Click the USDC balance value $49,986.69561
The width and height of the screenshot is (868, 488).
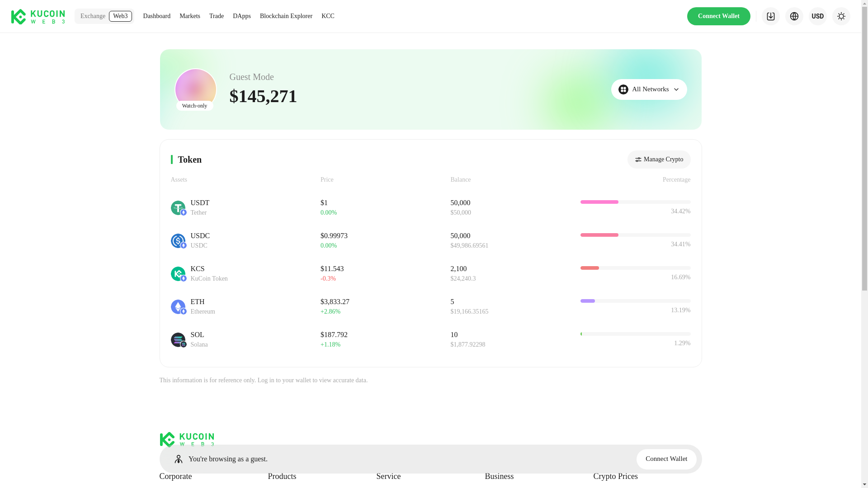[469, 246]
